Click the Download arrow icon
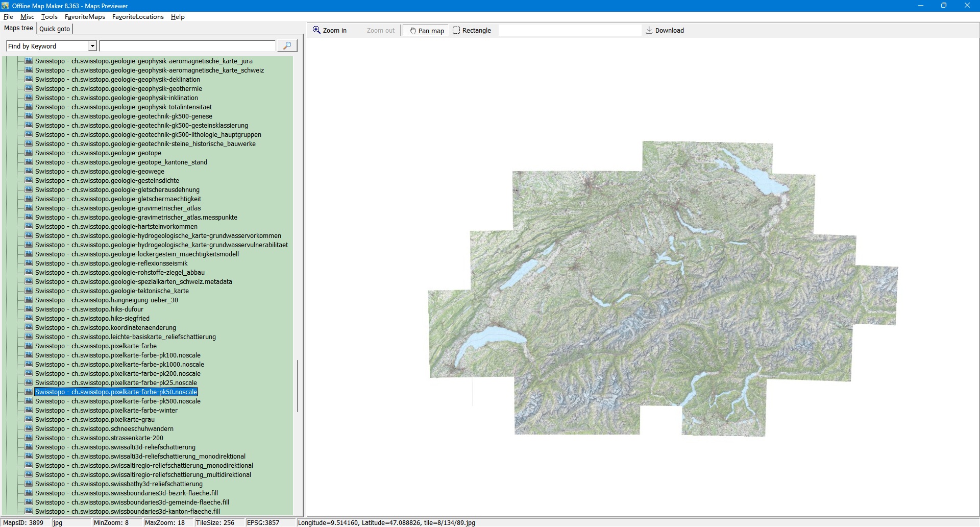Image resolution: width=980 pixels, height=527 pixels. 649,30
